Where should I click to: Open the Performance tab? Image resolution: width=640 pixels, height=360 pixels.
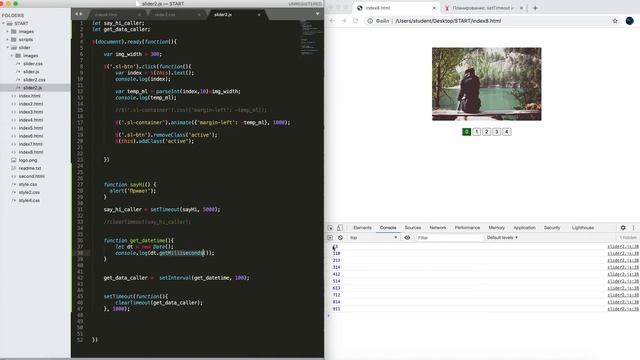pos(467,228)
